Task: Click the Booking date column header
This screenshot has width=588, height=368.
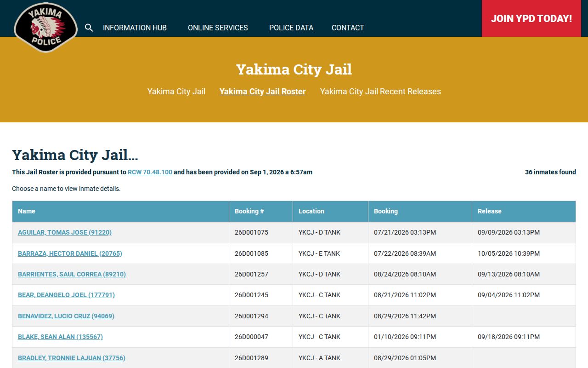Action: point(420,211)
